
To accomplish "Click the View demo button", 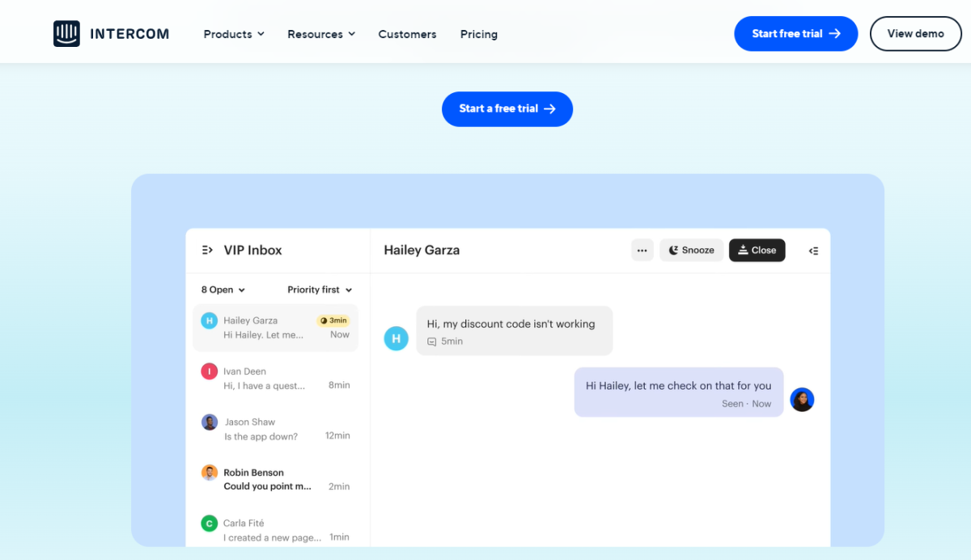I will [915, 33].
